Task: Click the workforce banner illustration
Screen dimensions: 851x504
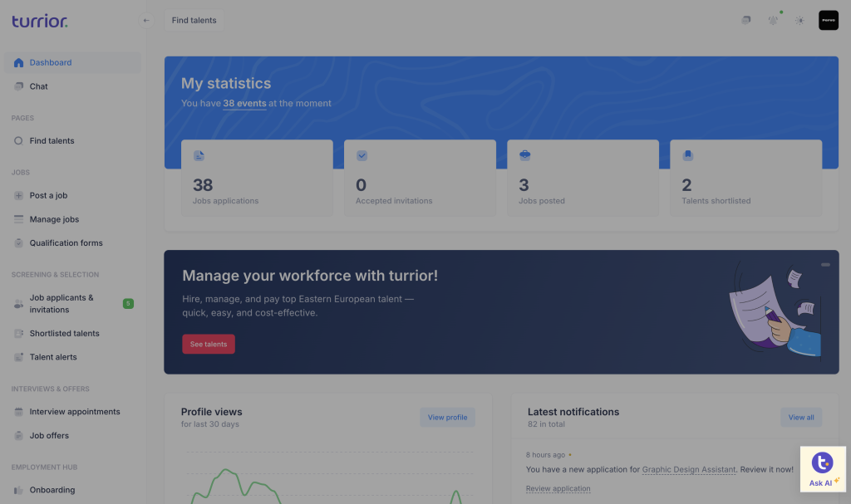Action: [x=775, y=311]
